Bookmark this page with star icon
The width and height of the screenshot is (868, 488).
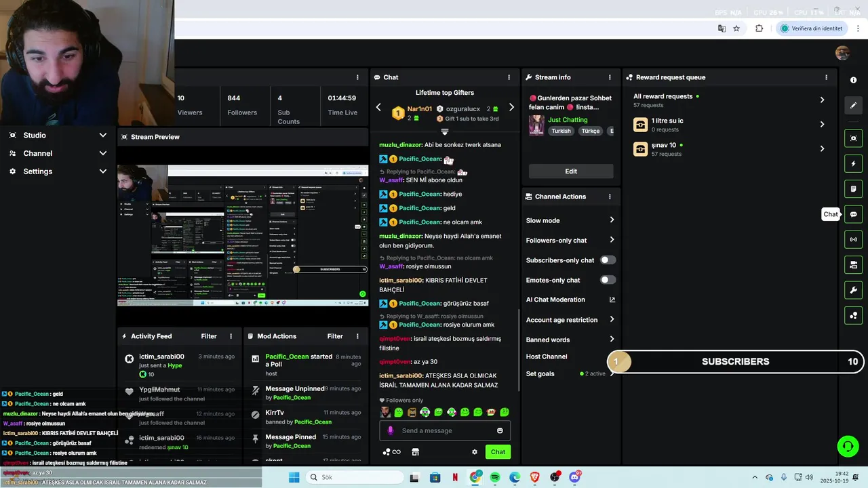point(736,28)
